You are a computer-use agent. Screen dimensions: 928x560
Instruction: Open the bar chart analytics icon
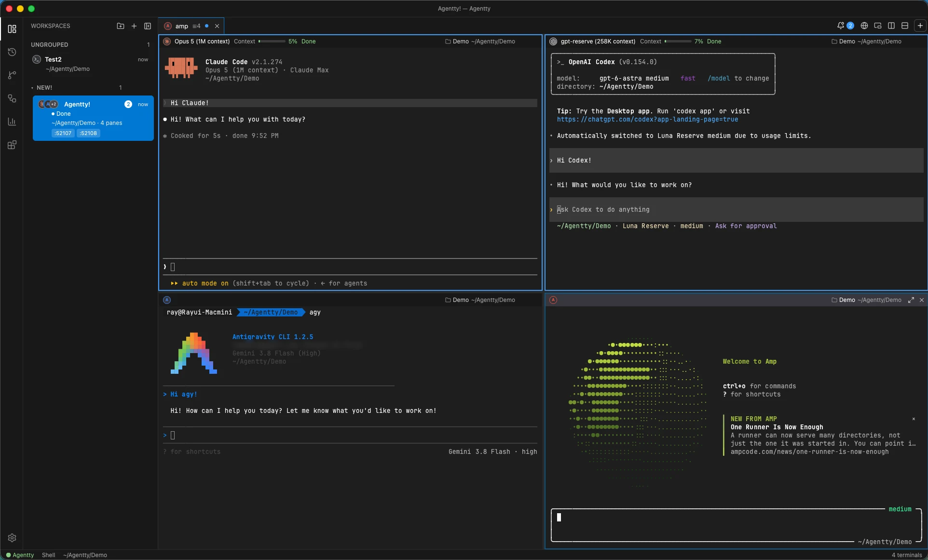click(12, 122)
